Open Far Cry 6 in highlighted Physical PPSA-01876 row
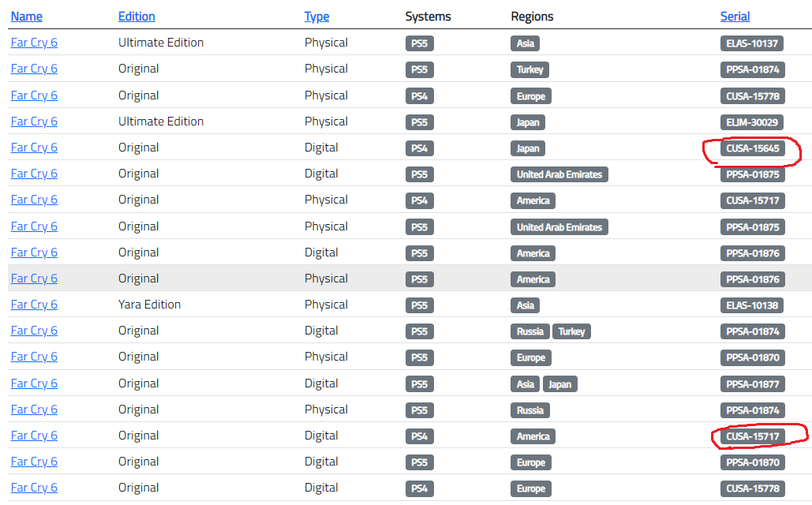Viewport: 812px width, 505px height. (x=34, y=279)
